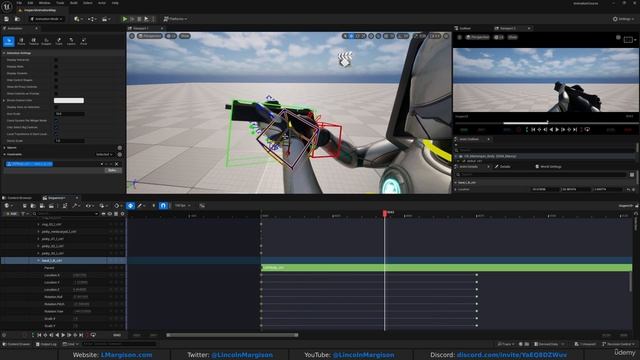Enable Display Axes on Selection checkbox
640x360 pixels.
(56, 107)
